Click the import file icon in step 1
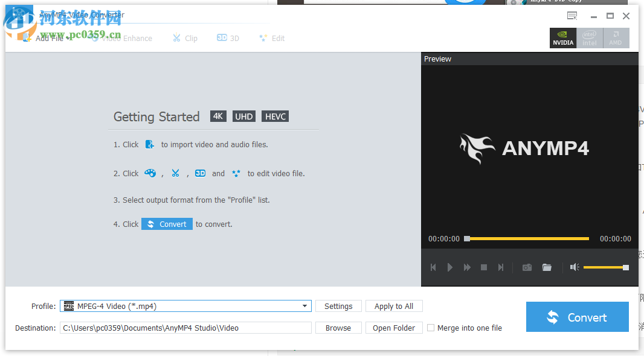Screen dimensions: 644x356 150,144
